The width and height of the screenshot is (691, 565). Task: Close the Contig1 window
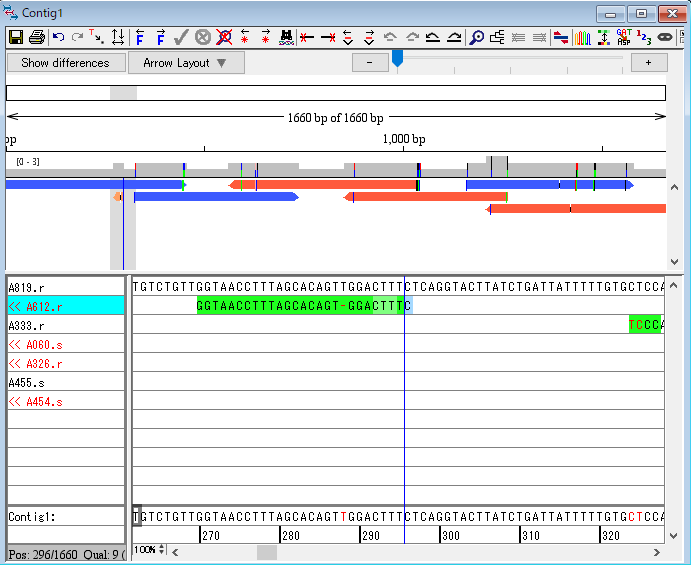pos(672,14)
